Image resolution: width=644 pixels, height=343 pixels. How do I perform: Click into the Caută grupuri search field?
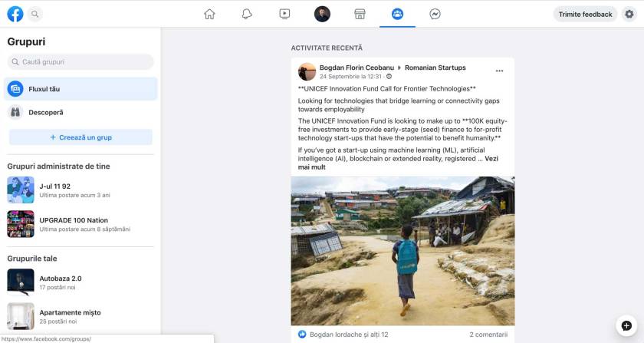[80, 61]
